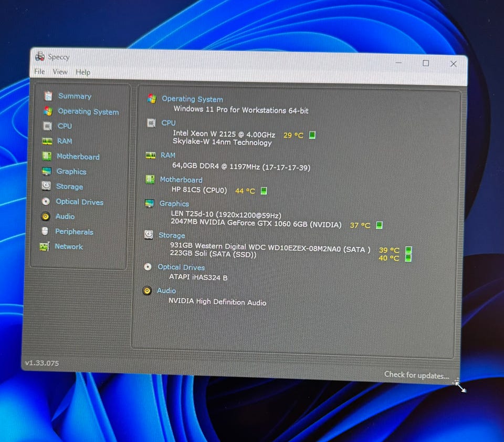Click the green temperature indicator next to 44 °C
This screenshot has width=504, height=442.
pos(264,191)
